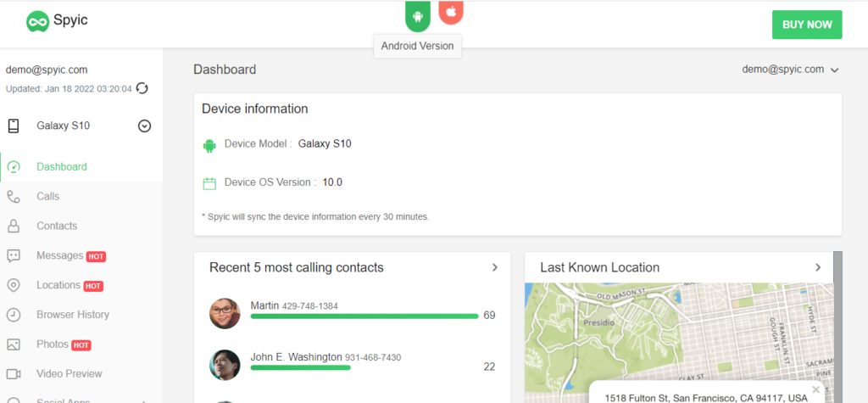
Task: Click the Dashboard gauge icon in sidebar
Action: pos(14,167)
